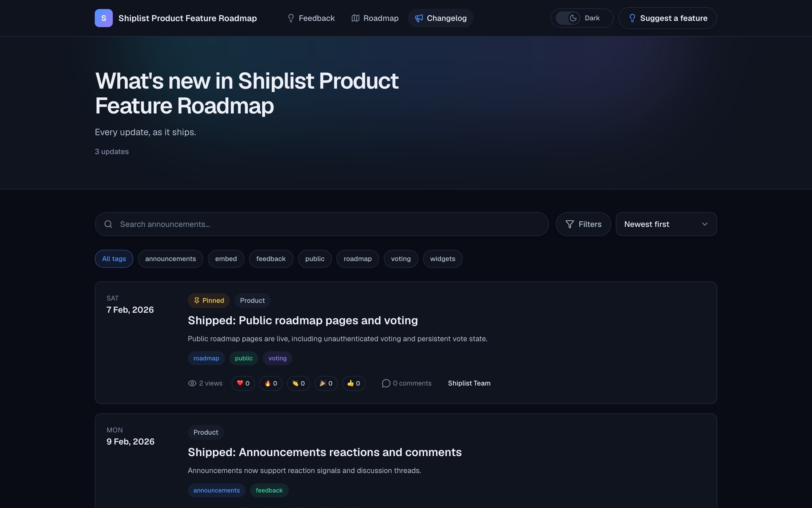Filter by the roadmap tag chip in filter row
Image resolution: width=812 pixels, height=508 pixels.
(x=358, y=259)
